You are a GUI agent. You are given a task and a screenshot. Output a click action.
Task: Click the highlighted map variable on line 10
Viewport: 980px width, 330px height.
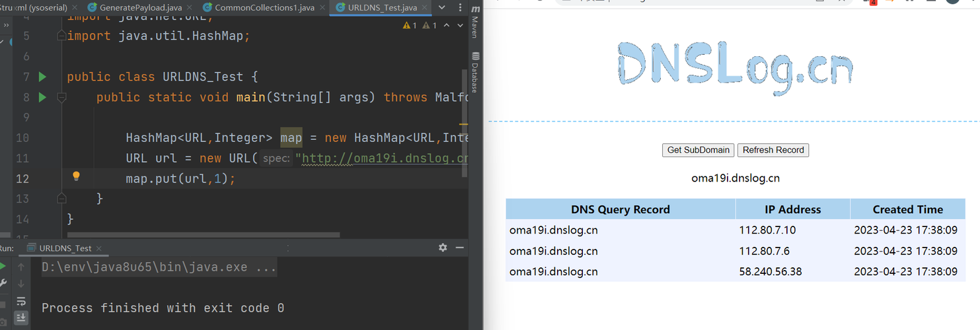coord(291,138)
